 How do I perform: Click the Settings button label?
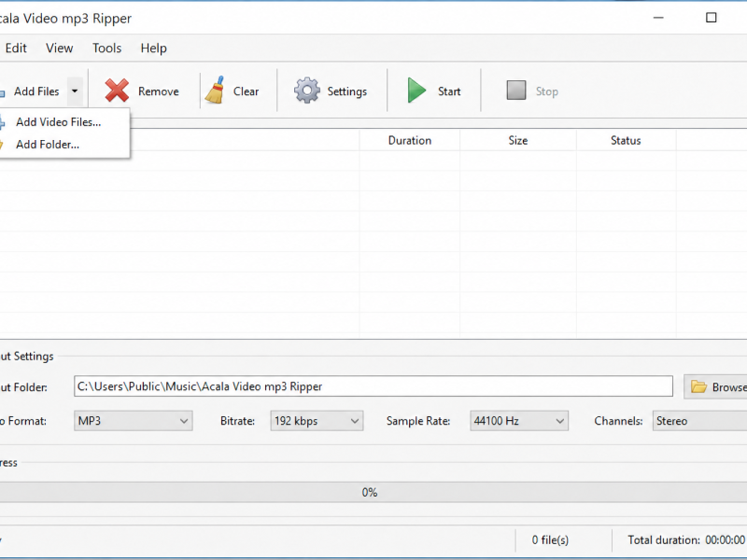pyautogui.click(x=346, y=91)
